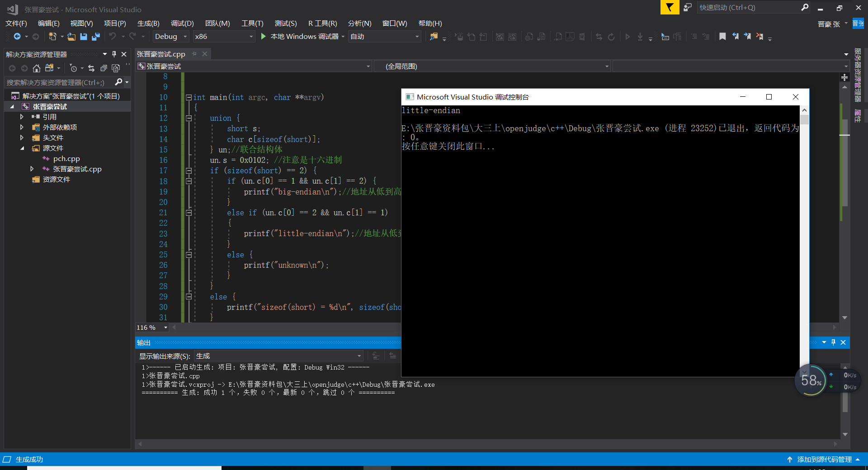The width and height of the screenshot is (868, 470).
Task: Click the navigate backward arrow icon
Action: coord(17,37)
